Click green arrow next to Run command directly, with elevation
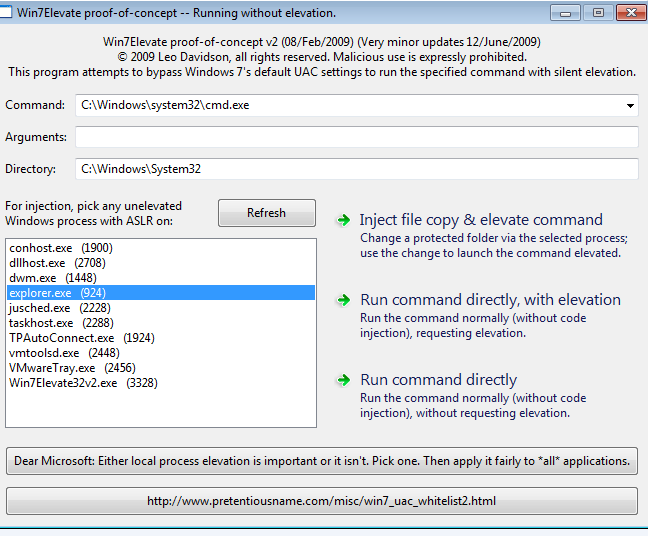Viewport: 648px width, 536px height. pyautogui.click(x=343, y=300)
